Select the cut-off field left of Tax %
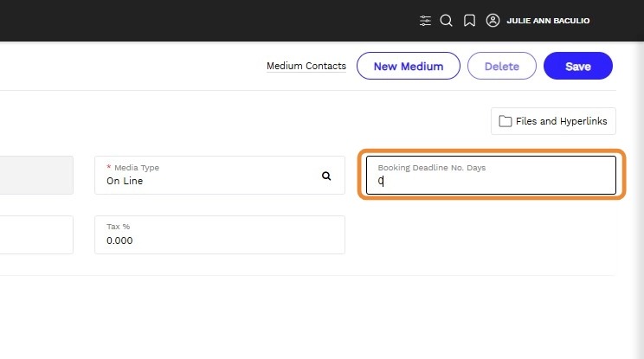The height and width of the screenshot is (359, 644). pyautogui.click(x=36, y=234)
